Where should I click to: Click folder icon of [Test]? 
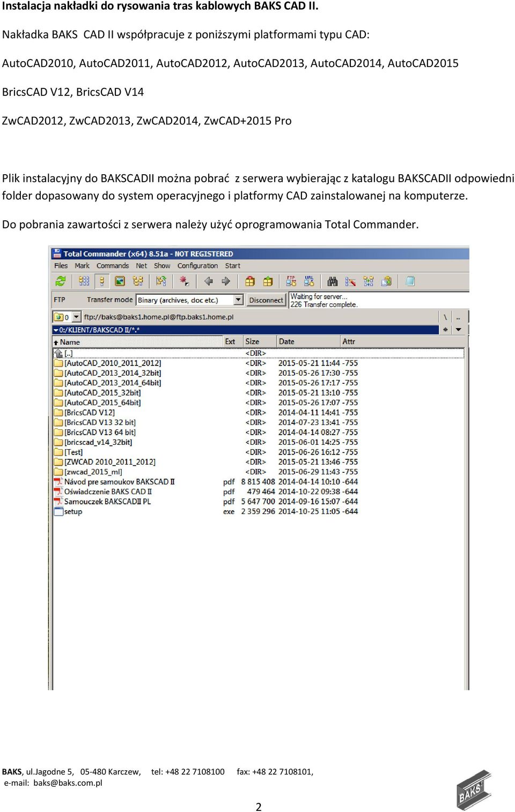(x=58, y=452)
